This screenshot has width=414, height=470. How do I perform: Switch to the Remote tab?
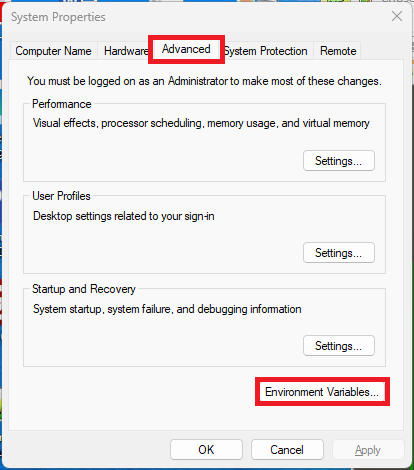coord(338,51)
